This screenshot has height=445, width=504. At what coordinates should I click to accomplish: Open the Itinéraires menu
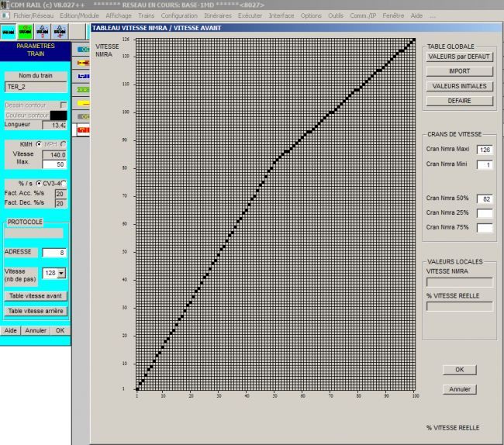tap(218, 16)
